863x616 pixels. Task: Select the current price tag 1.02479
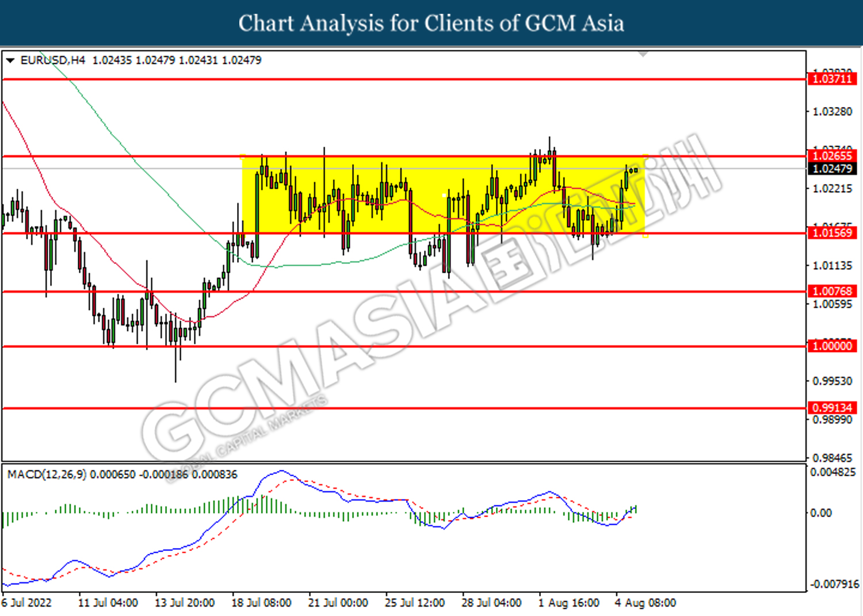click(x=832, y=169)
